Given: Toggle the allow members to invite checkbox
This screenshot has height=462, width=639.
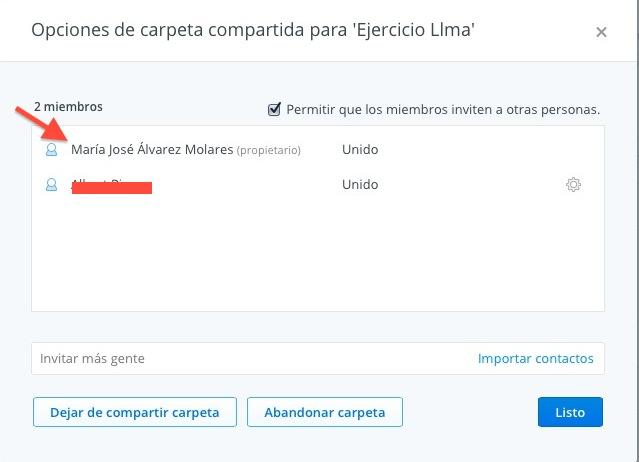Looking at the screenshot, I should 274,109.
